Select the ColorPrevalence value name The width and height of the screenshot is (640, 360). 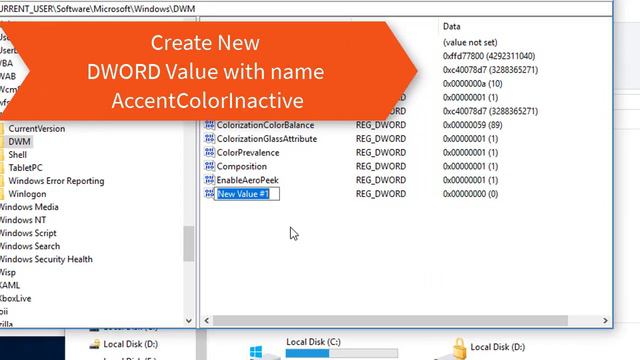pos(248,153)
